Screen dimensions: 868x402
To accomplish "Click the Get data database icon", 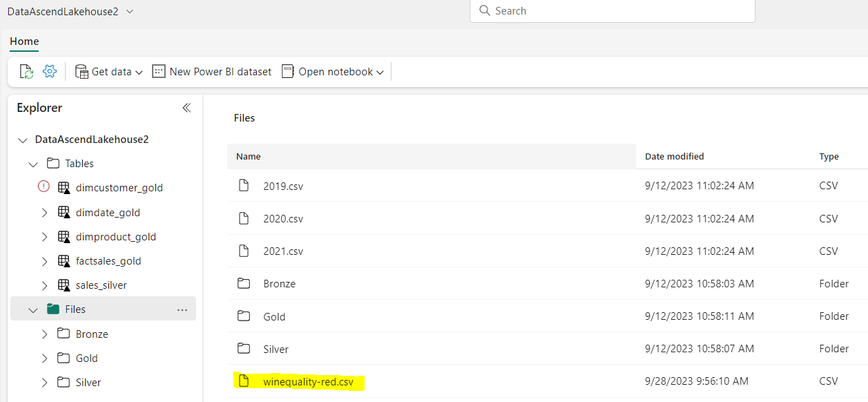I will click(82, 71).
